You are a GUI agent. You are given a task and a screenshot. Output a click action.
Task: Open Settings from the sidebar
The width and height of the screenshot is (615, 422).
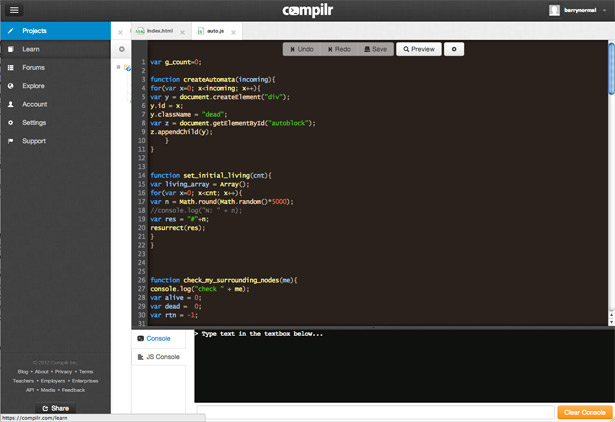tap(55, 123)
